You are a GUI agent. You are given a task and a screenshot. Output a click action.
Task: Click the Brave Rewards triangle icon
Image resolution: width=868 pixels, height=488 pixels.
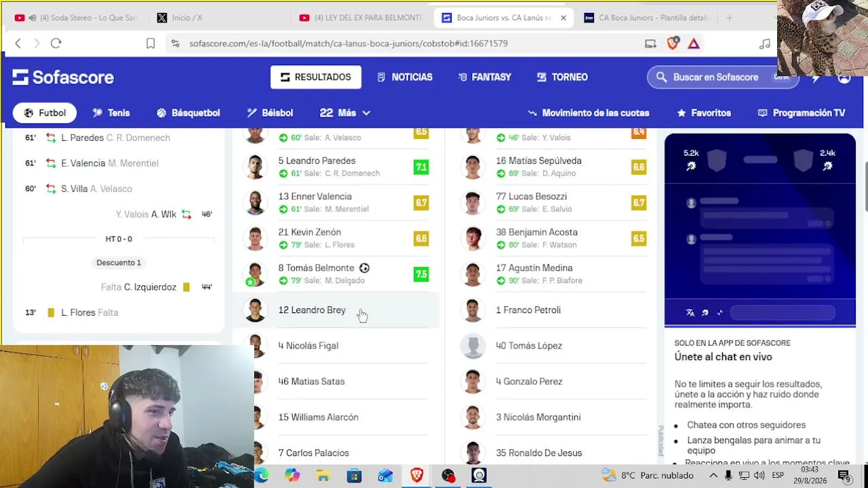click(x=694, y=43)
